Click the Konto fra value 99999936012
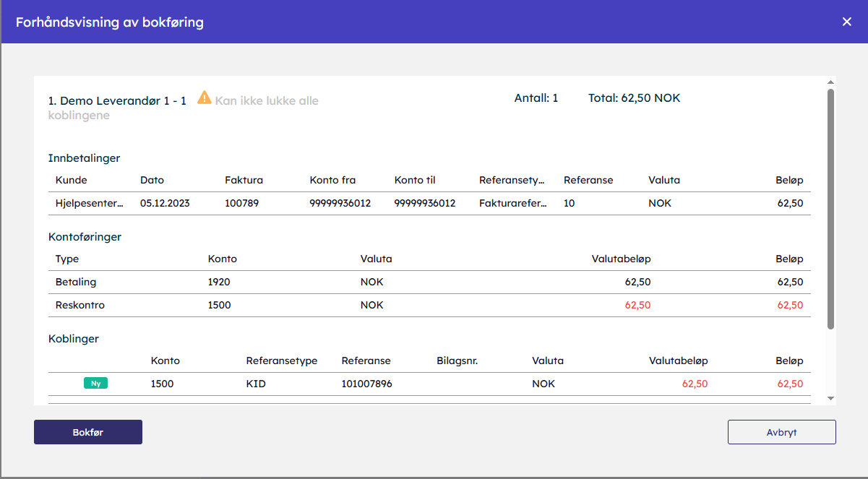The width and height of the screenshot is (868, 479). pos(340,203)
